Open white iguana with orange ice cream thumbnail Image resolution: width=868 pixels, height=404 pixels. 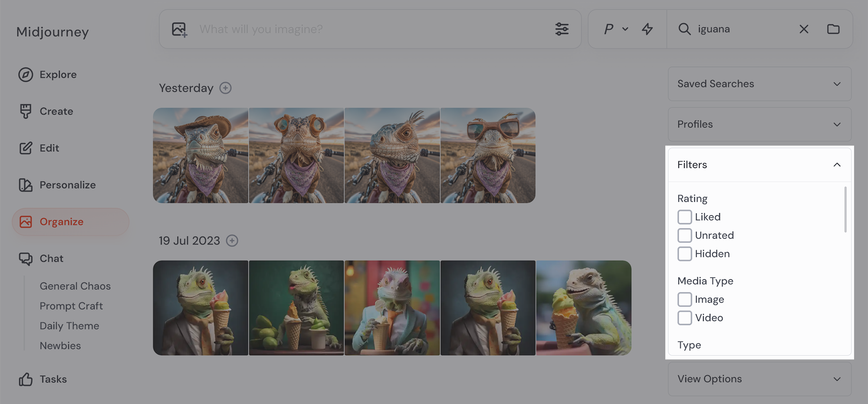tap(584, 308)
